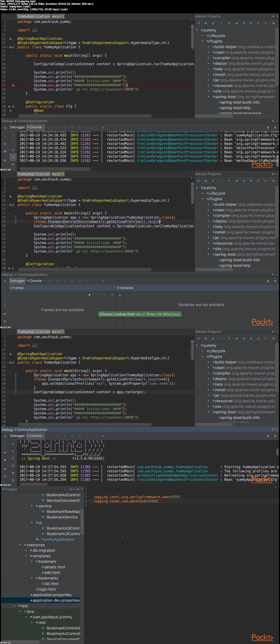
Task: Click Pause Program icon in 00:01:18 frame's Debug panel
Action: (5, 144)
